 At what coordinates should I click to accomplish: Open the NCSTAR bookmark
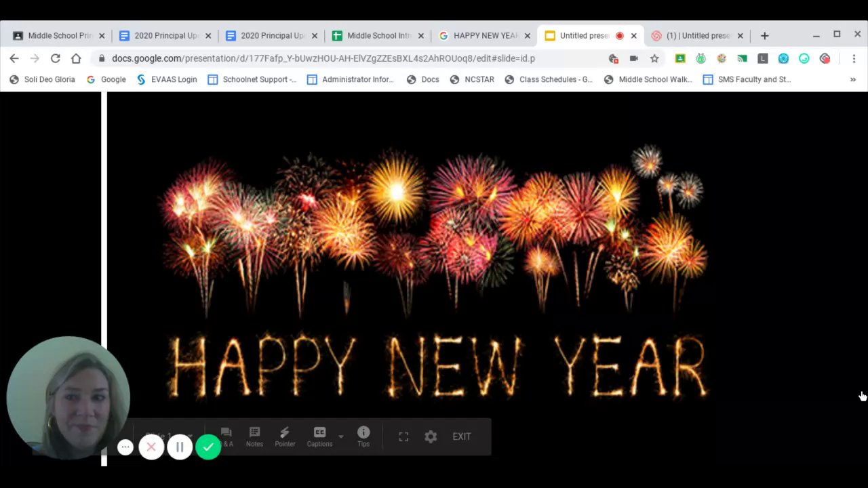click(x=472, y=79)
